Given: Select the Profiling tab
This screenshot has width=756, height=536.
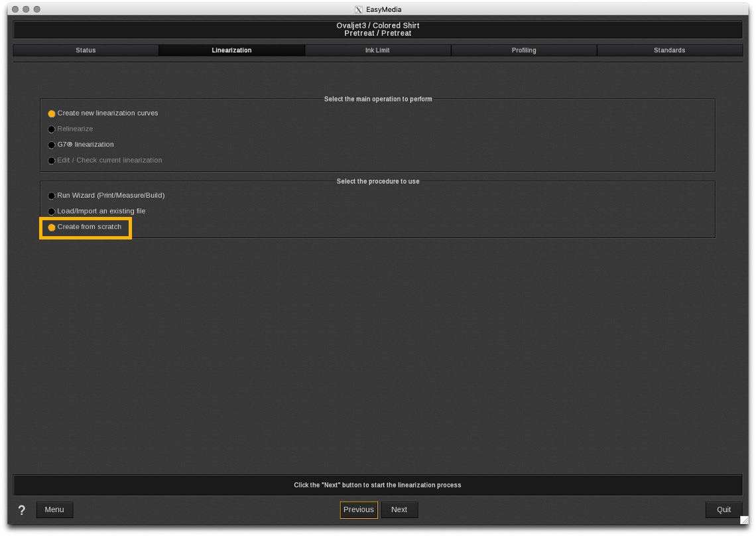Looking at the screenshot, I should tap(523, 50).
